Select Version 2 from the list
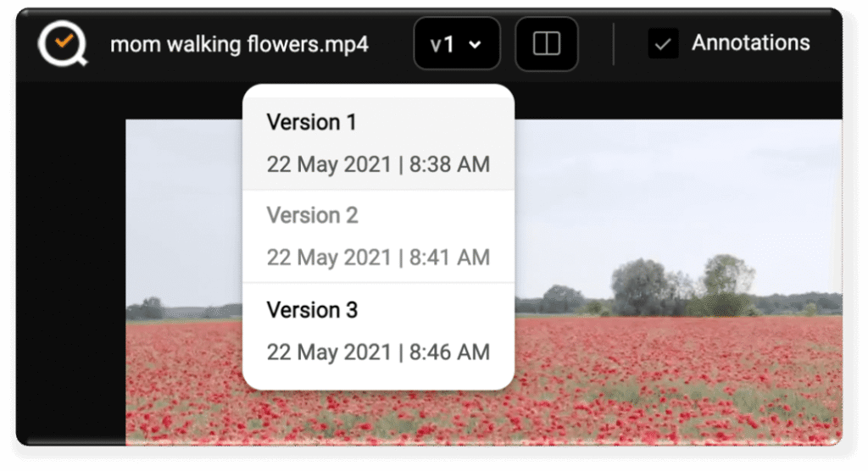 tap(312, 216)
